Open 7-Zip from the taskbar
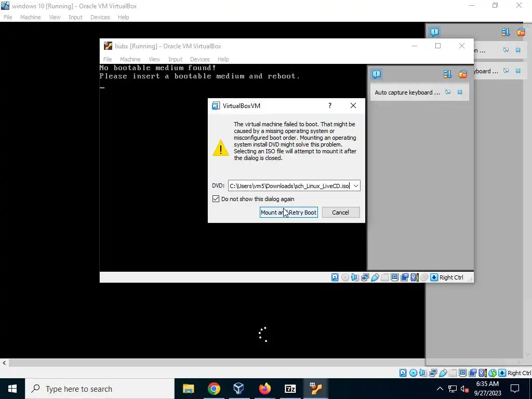532x399 pixels. click(290, 389)
